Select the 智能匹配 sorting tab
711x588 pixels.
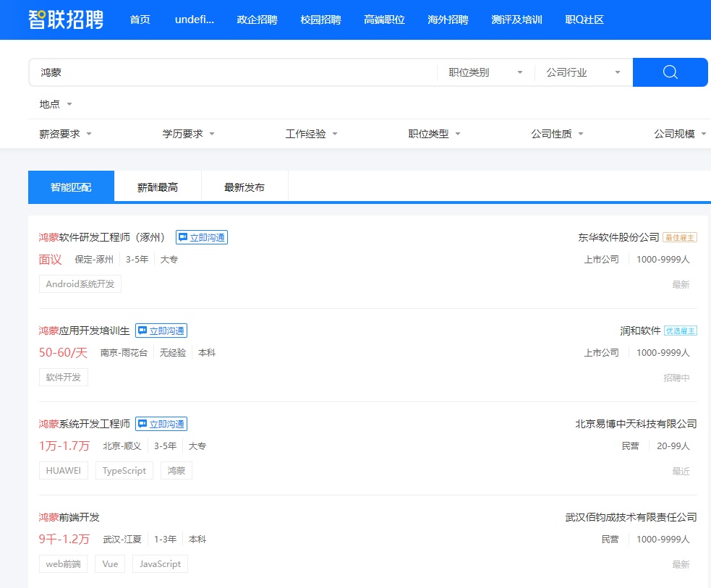(x=71, y=187)
